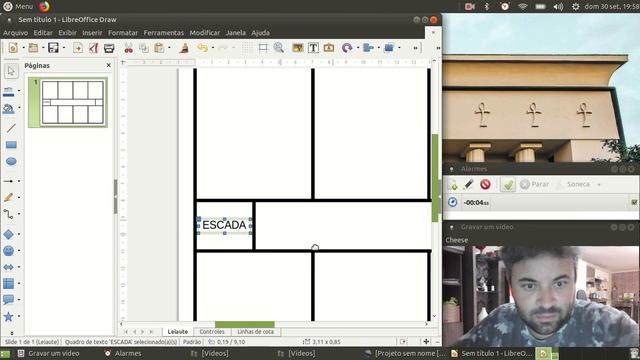This screenshot has width=640, height=360.
Task: Open the Arquivo menu
Action: pyautogui.click(x=16, y=33)
